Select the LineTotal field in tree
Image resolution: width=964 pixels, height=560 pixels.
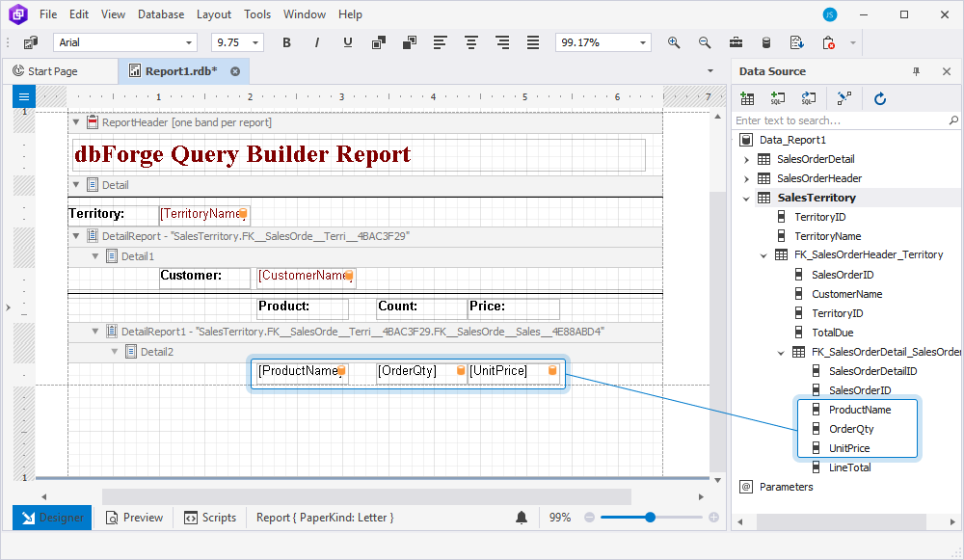(x=849, y=467)
